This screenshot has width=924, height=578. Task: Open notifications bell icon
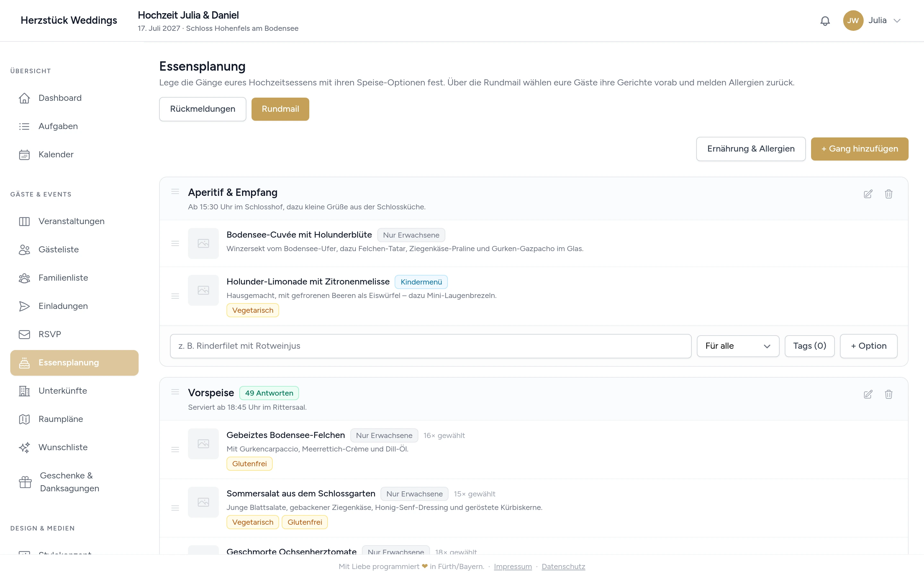click(825, 21)
